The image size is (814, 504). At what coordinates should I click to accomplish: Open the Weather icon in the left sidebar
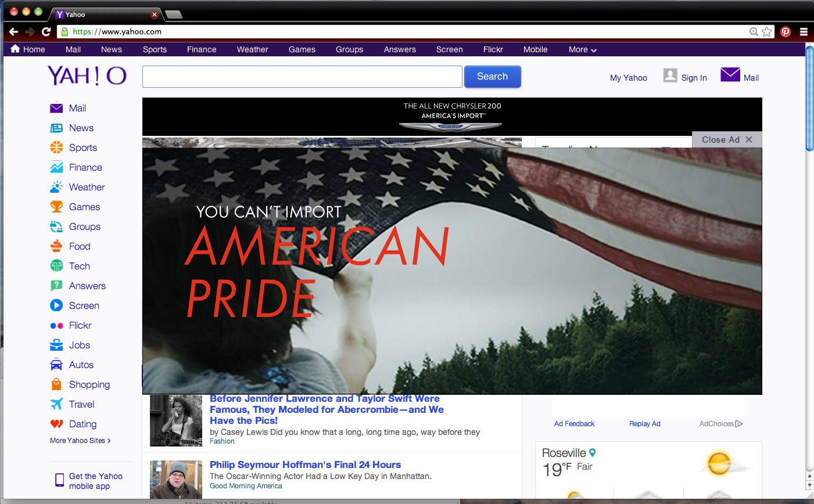click(x=56, y=187)
